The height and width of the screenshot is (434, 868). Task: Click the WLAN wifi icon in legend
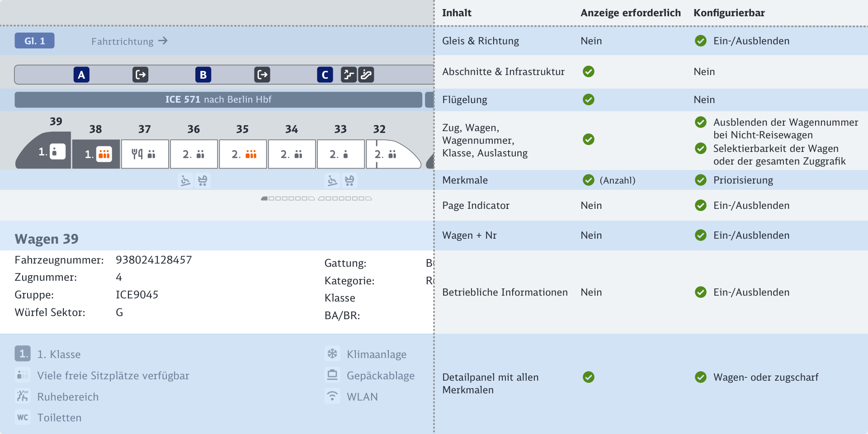click(x=332, y=396)
